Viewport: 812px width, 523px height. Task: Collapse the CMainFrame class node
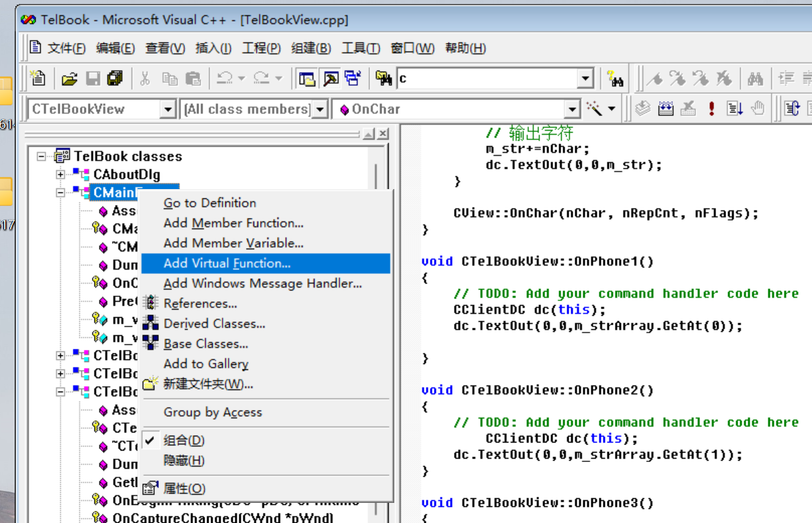tap(60, 192)
